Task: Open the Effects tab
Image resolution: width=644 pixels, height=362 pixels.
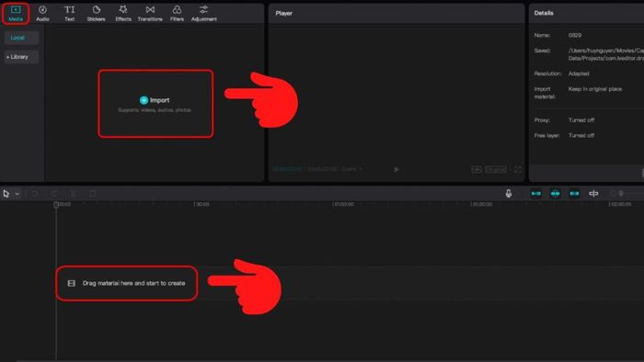Action: coord(122,13)
